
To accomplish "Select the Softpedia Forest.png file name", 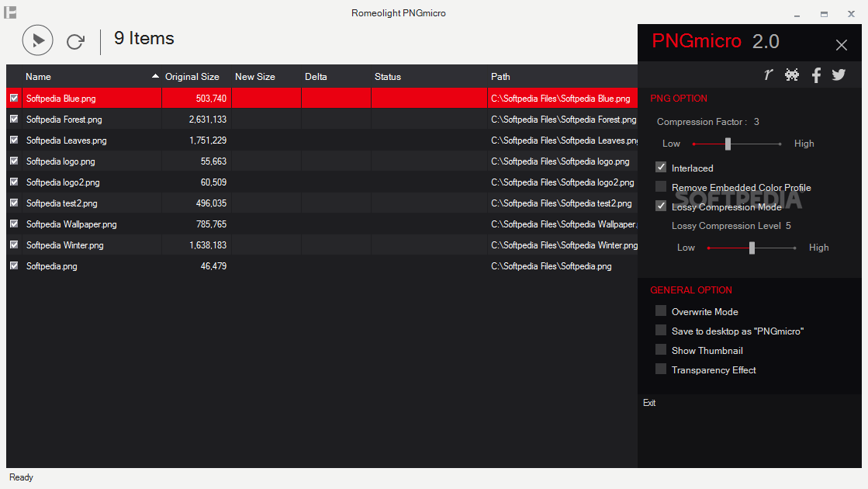I will [64, 119].
